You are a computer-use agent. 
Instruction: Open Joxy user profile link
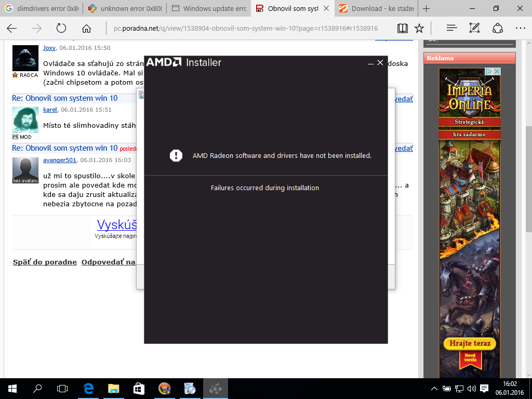pyautogui.click(x=49, y=48)
